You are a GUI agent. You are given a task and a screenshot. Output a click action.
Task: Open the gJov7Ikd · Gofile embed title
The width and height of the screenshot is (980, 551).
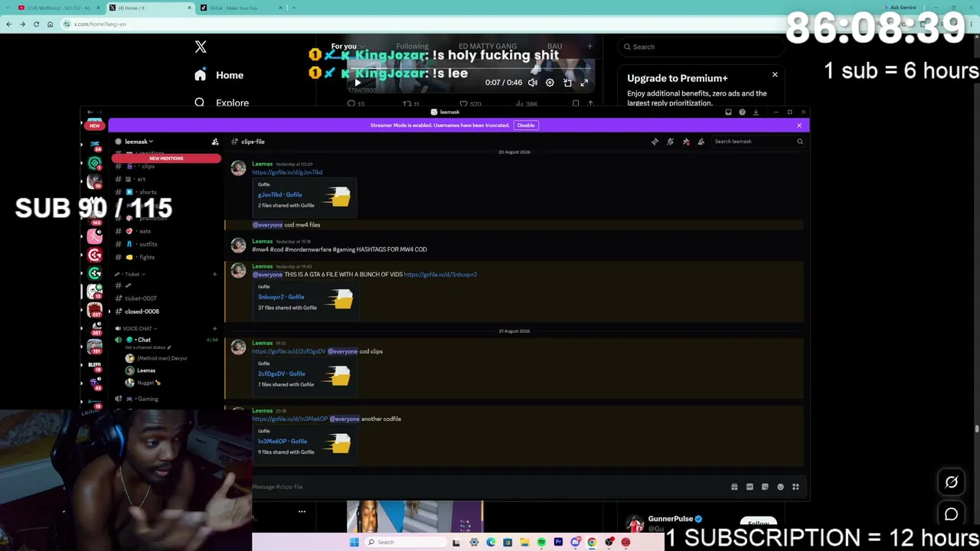click(279, 194)
